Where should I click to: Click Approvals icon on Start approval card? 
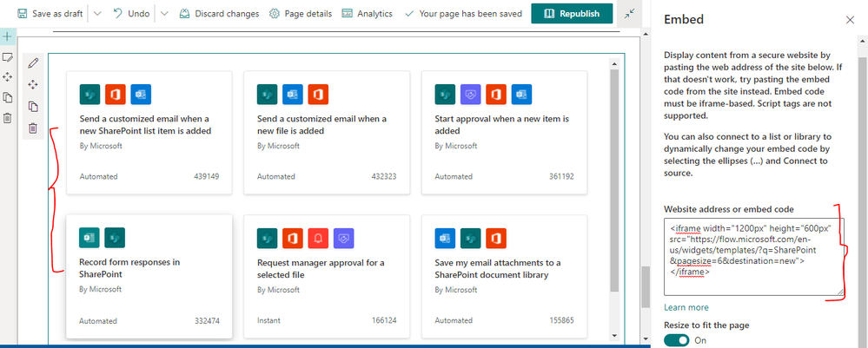point(471,95)
